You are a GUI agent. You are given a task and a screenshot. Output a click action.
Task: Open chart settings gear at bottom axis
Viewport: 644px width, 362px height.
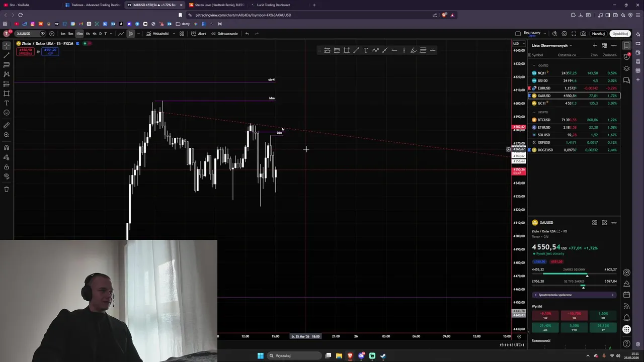coord(519,336)
